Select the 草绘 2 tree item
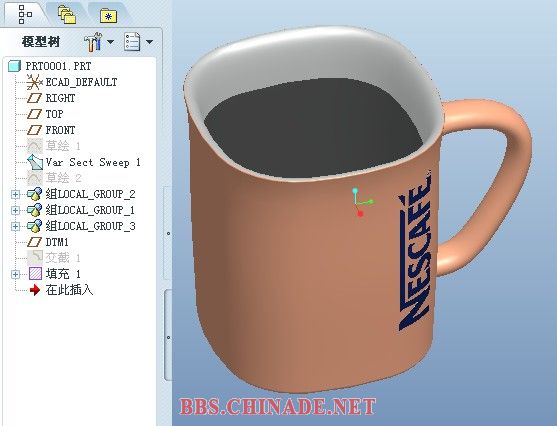The image size is (557, 426). click(x=64, y=178)
